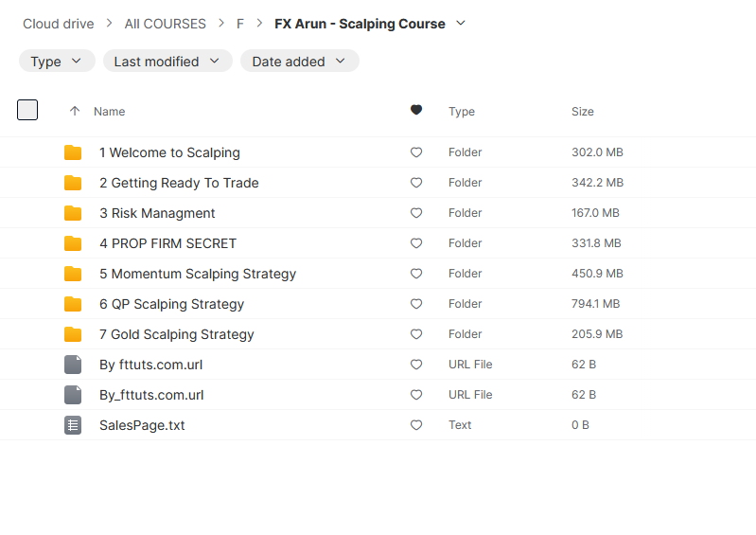Click the filled heart icon in the column header
The width and height of the screenshot is (756, 535).
coord(416,111)
